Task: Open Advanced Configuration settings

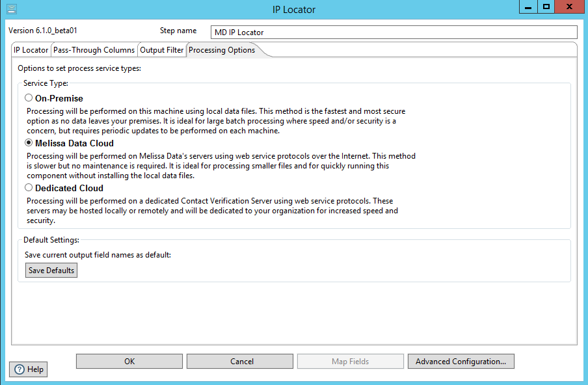Action: click(x=461, y=362)
